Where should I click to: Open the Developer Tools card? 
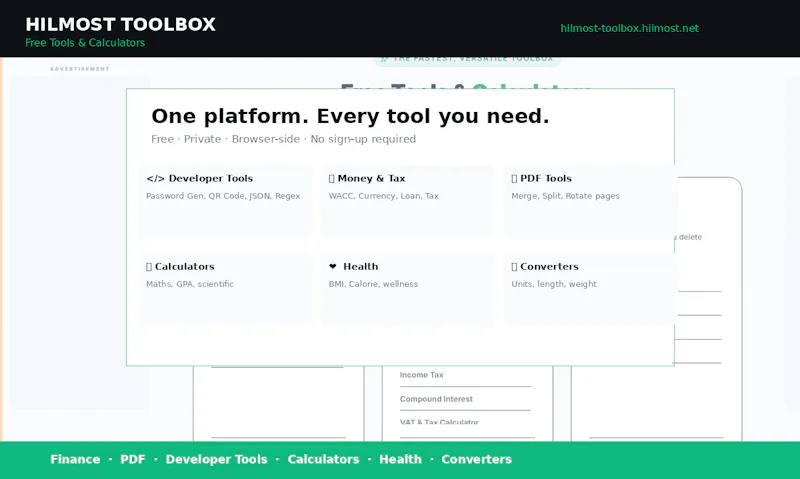click(x=226, y=200)
